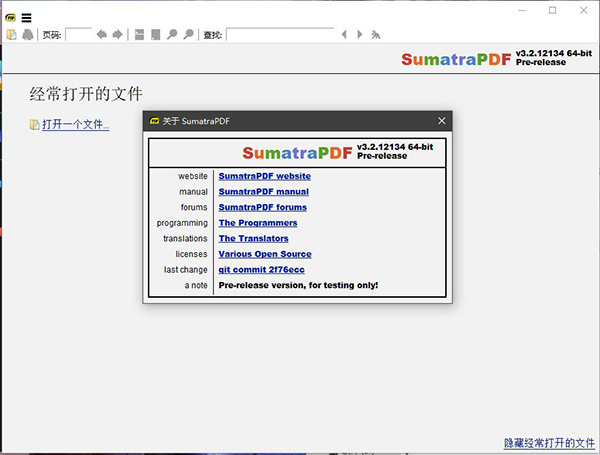Click the open file toolbar icon
The width and height of the screenshot is (600, 455).
point(12,34)
